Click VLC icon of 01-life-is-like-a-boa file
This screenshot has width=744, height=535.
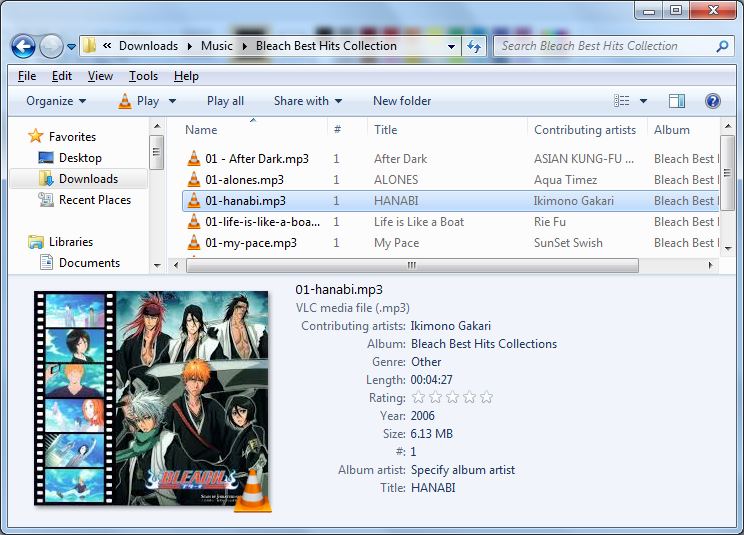click(x=194, y=221)
